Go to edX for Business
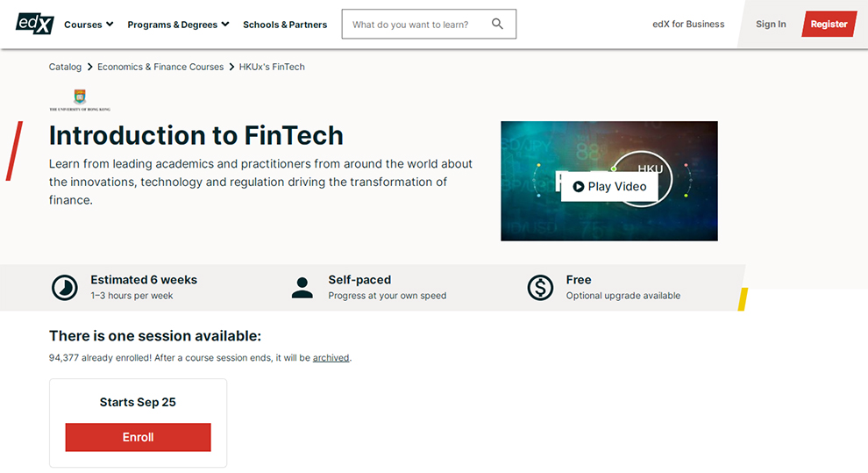The width and height of the screenshot is (868, 473). 688,25
